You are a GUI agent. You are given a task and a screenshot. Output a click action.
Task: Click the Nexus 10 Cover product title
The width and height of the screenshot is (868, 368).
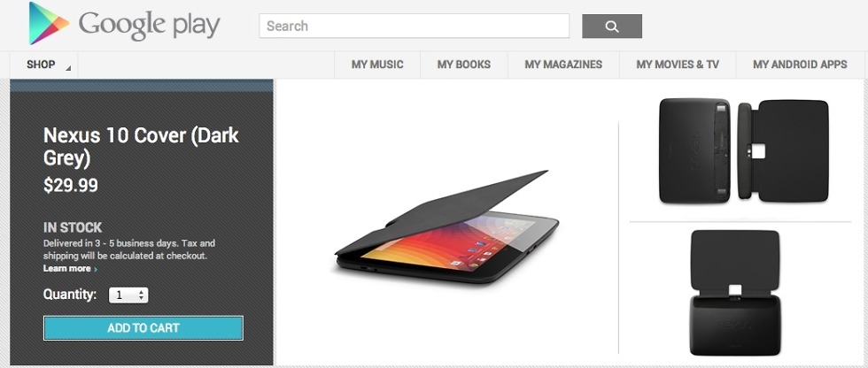click(x=141, y=147)
